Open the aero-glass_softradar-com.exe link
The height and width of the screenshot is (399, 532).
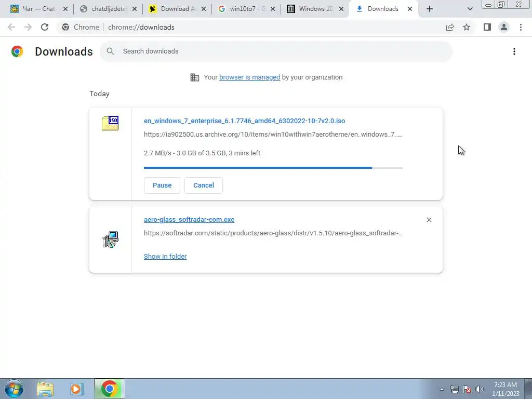tap(189, 220)
